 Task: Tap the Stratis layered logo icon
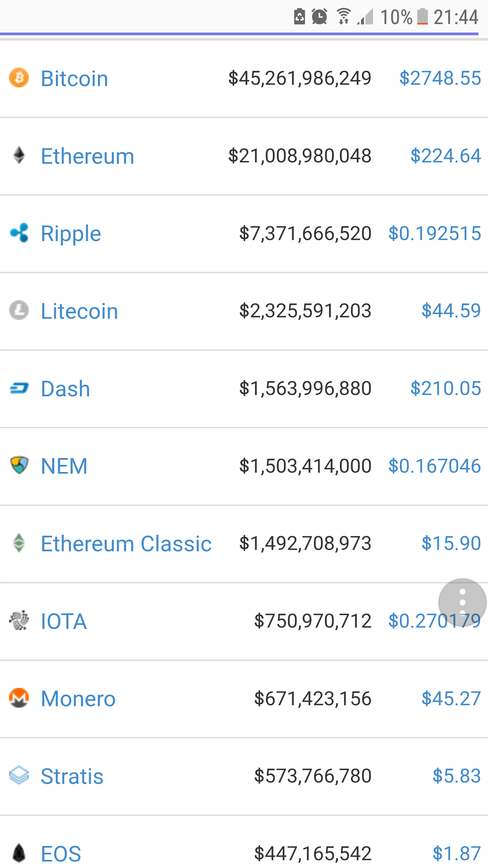[x=19, y=776]
